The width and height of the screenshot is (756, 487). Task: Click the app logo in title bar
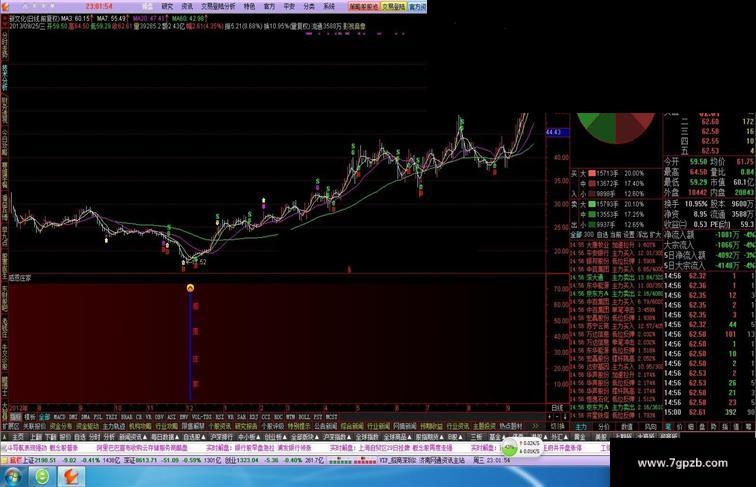[x=5, y=6]
